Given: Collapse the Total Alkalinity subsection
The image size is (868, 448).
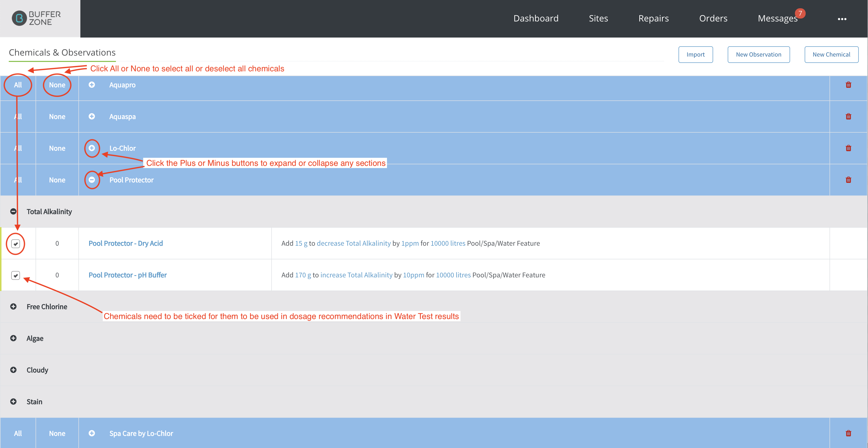Looking at the screenshot, I should (13, 212).
